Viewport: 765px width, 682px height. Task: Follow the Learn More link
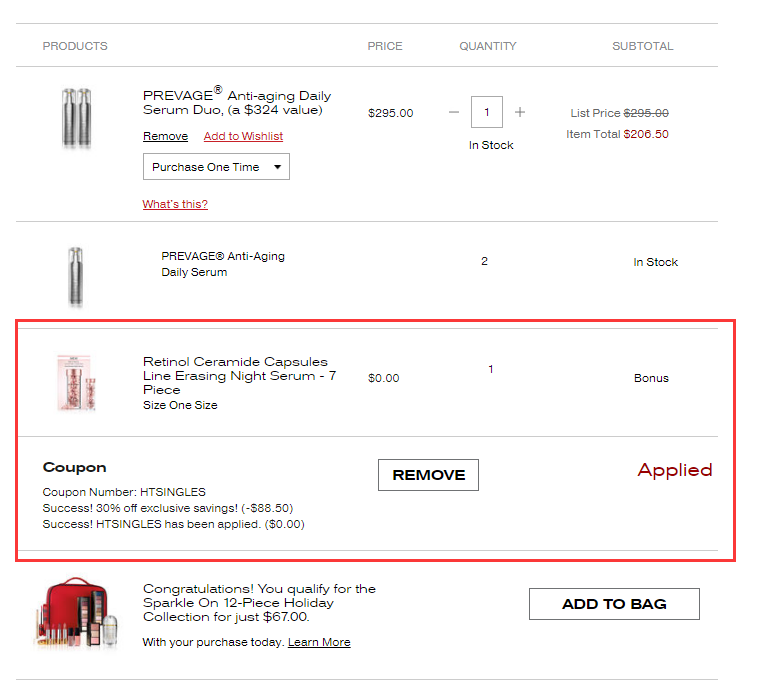(x=319, y=642)
